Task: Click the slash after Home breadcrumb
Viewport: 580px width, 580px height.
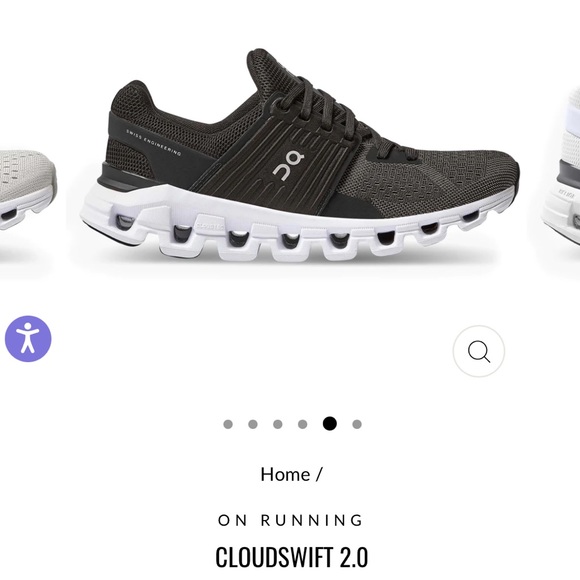Action: point(319,474)
